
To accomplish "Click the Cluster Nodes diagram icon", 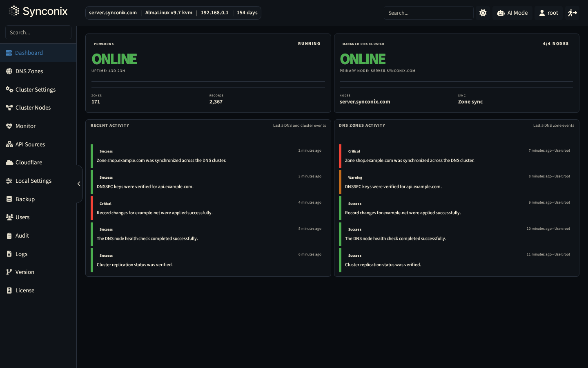I will (x=9, y=108).
